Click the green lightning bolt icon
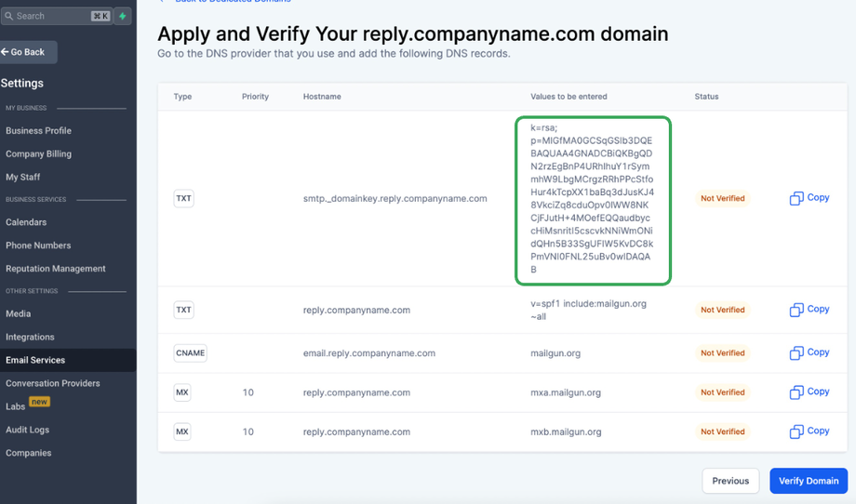Viewport: 856px width, 504px height. [123, 16]
